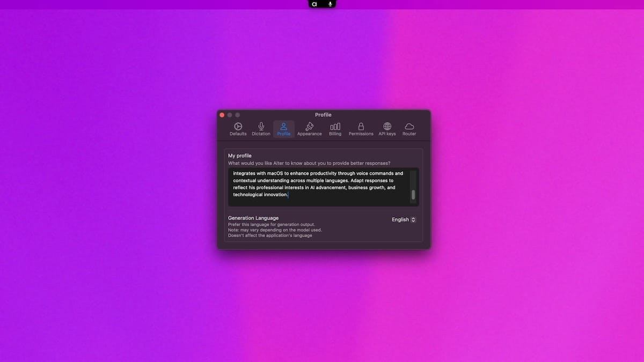This screenshot has height=362, width=644.
Task: Click the "Profile" window title
Action: pos(323,115)
